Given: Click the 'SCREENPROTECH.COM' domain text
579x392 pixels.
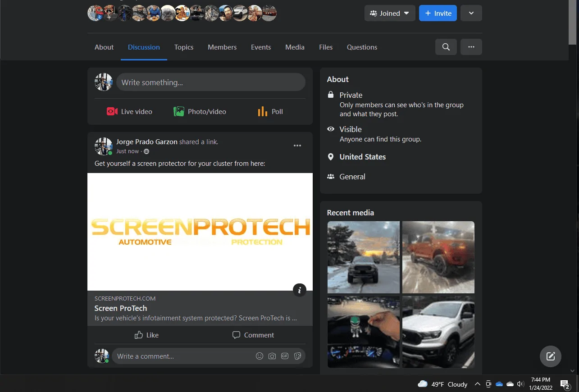Looking at the screenshot, I should tap(125, 298).
